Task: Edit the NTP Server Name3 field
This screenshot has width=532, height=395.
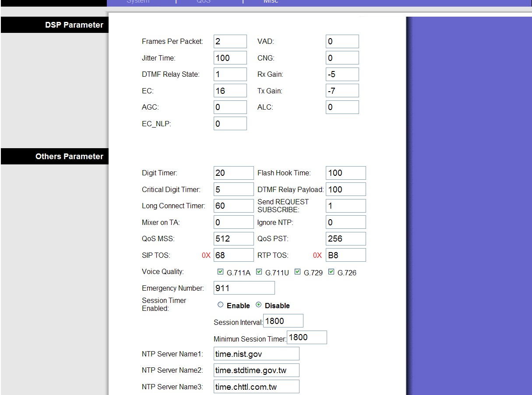Action: (257, 387)
